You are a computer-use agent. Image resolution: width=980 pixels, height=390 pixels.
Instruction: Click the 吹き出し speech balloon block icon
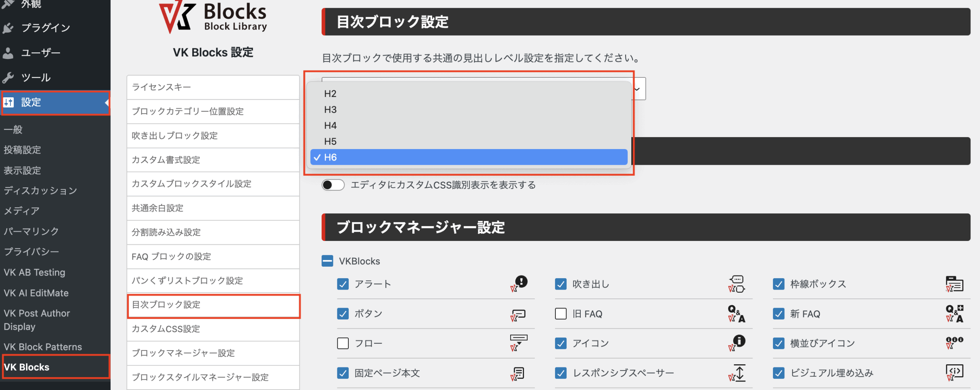click(737, 284)
